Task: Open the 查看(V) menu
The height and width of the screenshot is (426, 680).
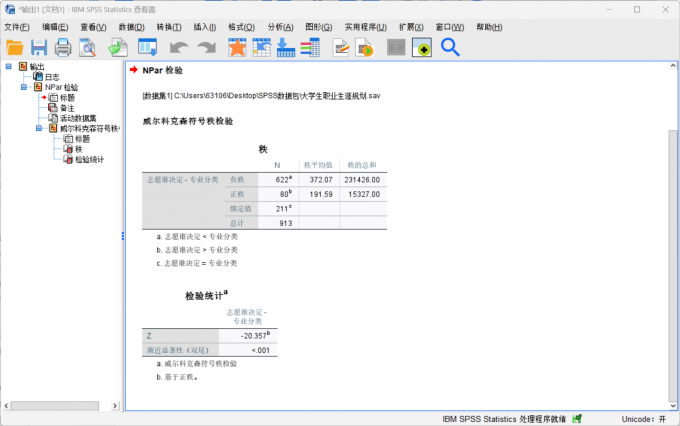Action: click(x=93, y=27)
